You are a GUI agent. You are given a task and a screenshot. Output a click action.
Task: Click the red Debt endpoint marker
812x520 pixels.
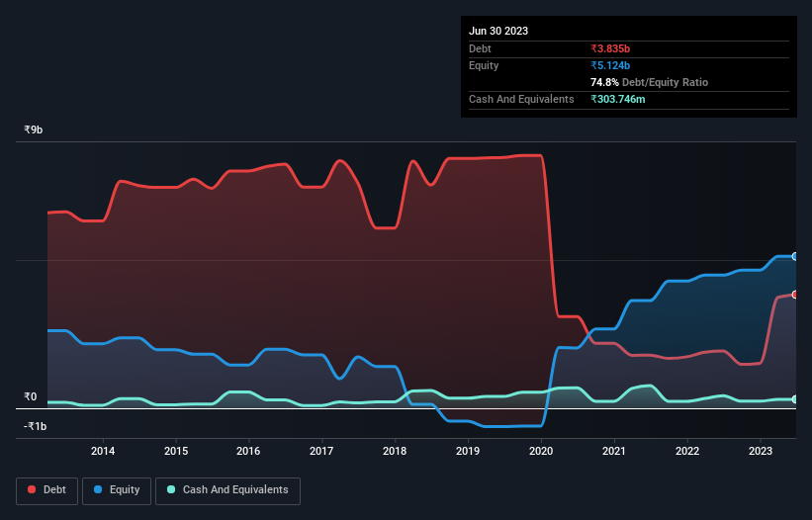tap(795, 295)
